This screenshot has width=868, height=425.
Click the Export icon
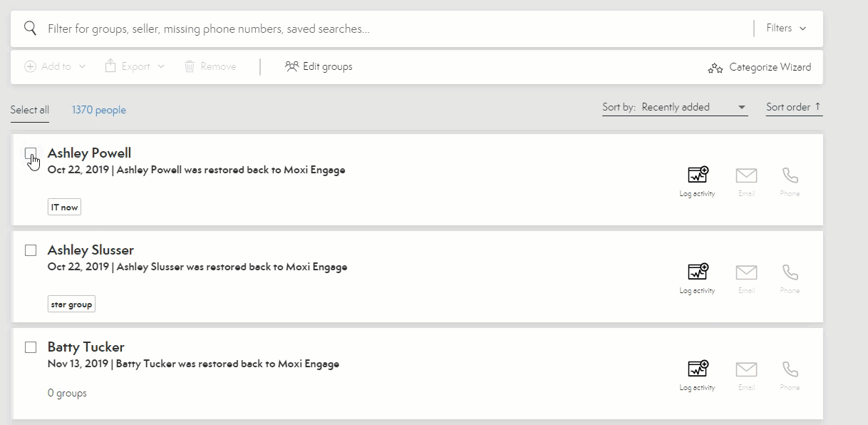pos(110,66)
